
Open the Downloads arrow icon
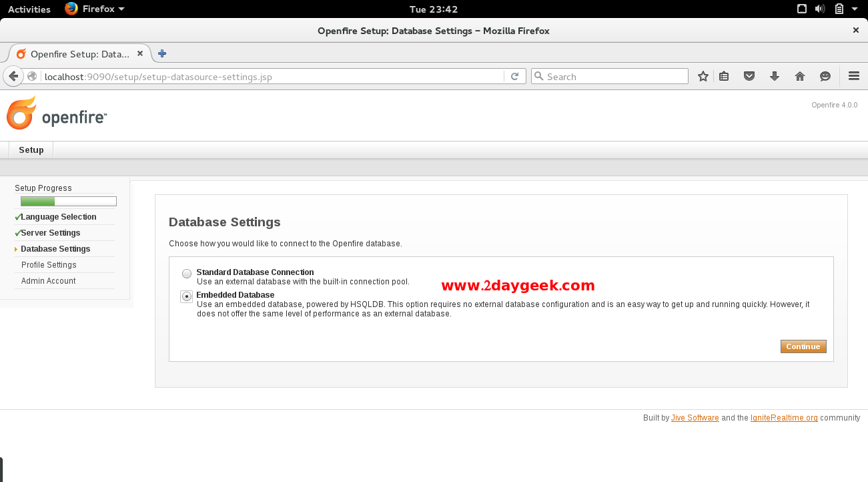click(x=775, y=77)
